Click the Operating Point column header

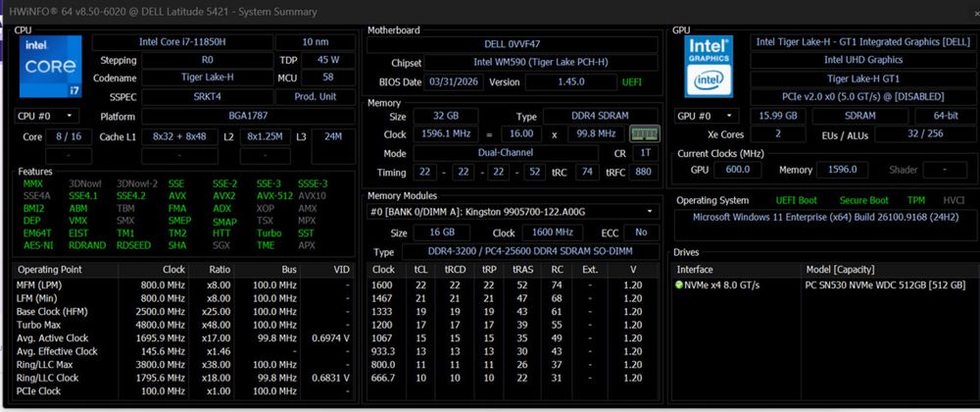coord(50,270)
